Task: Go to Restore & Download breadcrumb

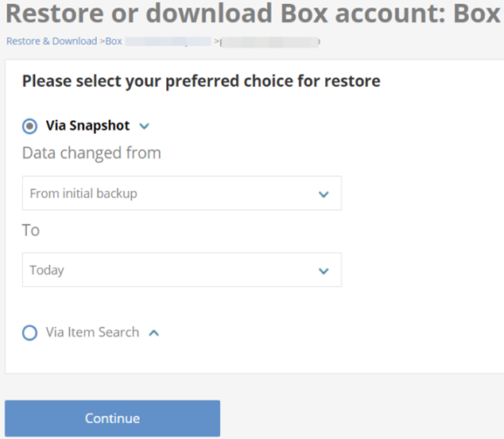Action: click(52, 41)
